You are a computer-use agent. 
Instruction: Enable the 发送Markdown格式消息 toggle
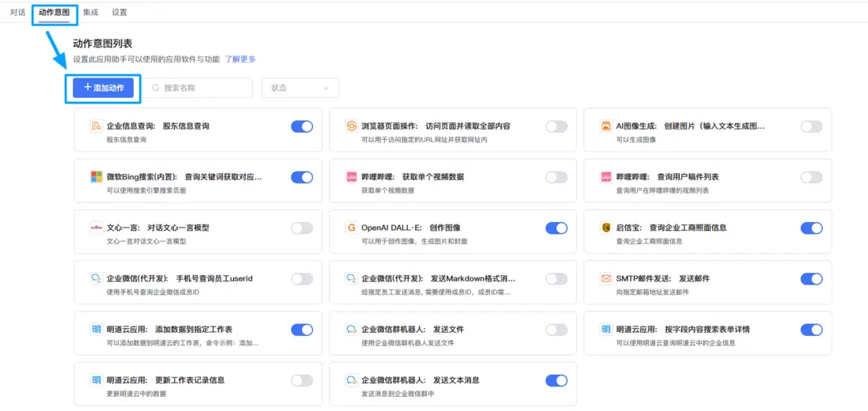click(557, 279)
